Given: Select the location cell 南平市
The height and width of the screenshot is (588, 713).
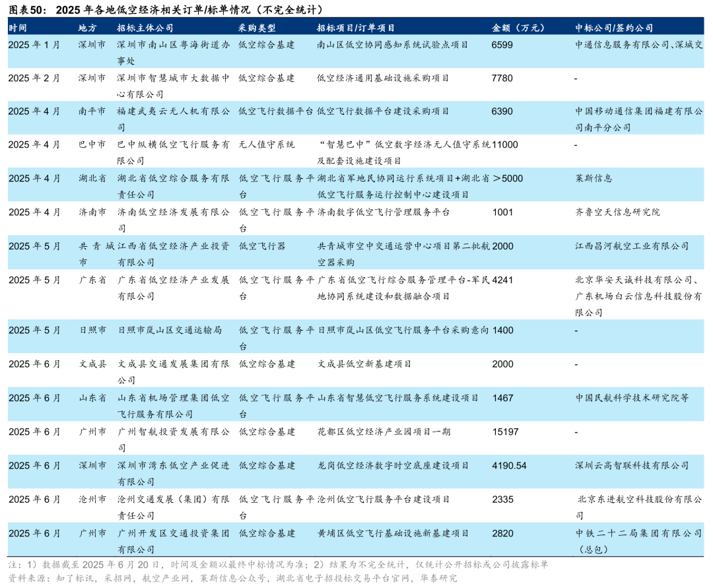Looking at the screenshot, I should point(92,112).
